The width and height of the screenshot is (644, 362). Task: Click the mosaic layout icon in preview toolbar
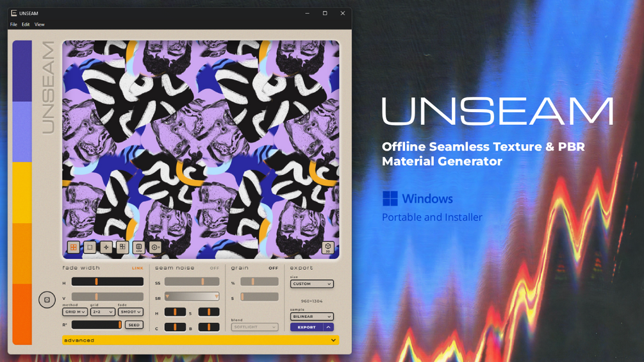(x=122, y=247)
